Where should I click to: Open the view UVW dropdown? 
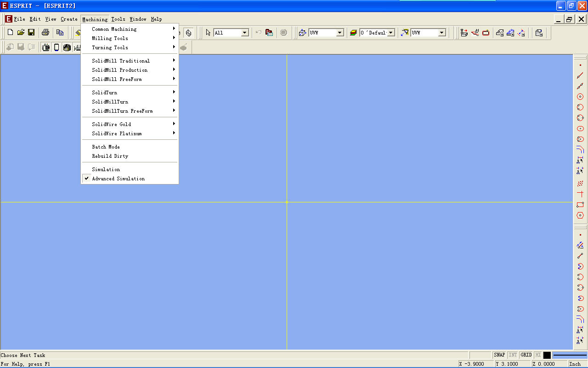tap(442, 33)
